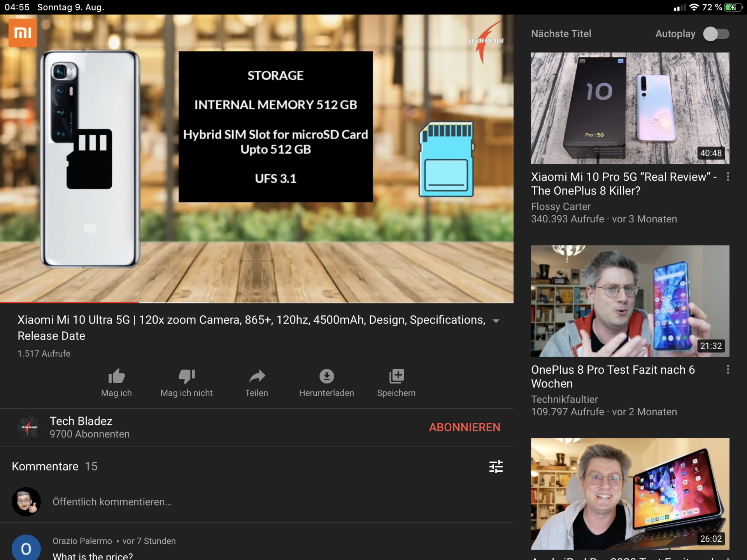Tap the battery indicator in status bar
Image resolution: width=747 pixels, height=560 pixels.
pyautogui.click(x=733, y=7)
